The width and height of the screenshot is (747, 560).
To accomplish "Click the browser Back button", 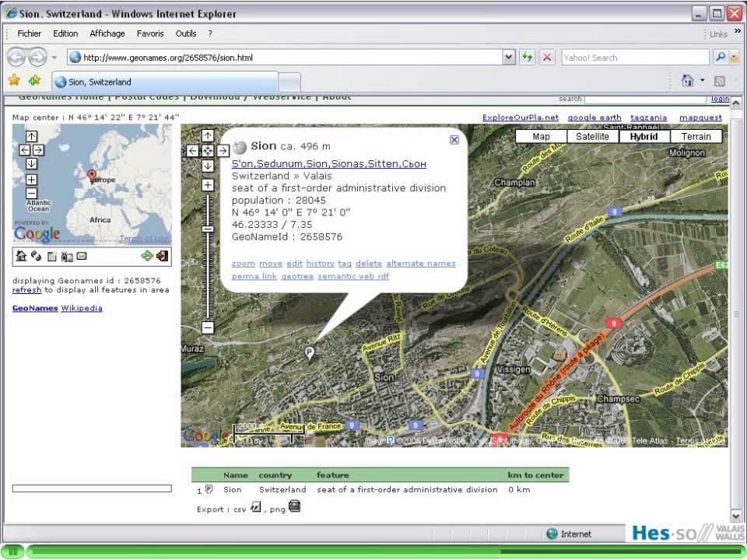I will pos(16,58).
